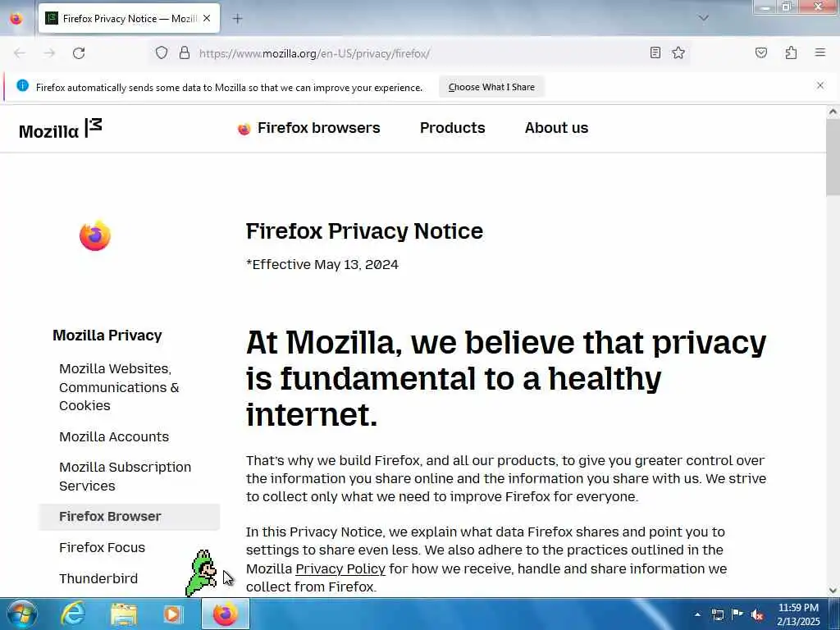This screenshot has width=840, height=630.
Task: Click the site security padlock icon
Action: pos(185,52)
